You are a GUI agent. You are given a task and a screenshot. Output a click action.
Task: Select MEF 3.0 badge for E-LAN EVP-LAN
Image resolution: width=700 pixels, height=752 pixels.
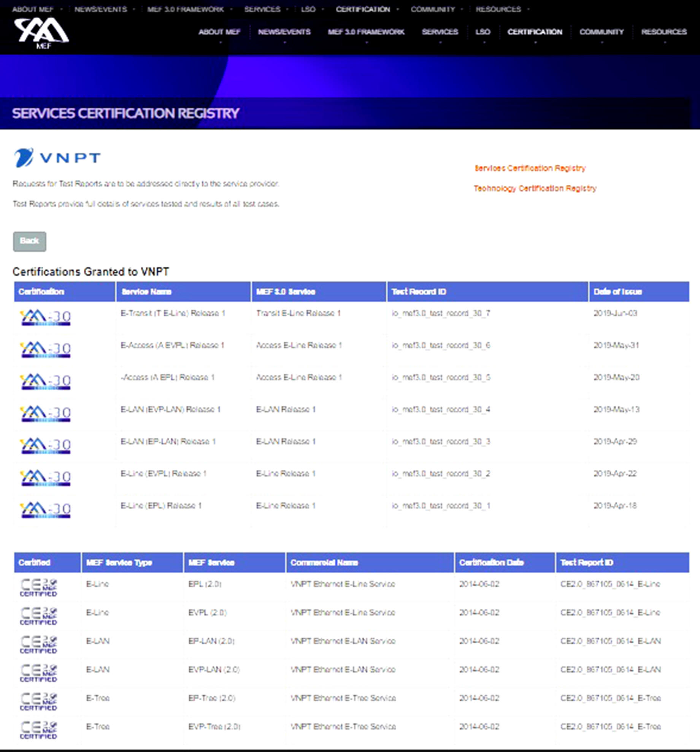pyautogui.click(x=46, y=414)
